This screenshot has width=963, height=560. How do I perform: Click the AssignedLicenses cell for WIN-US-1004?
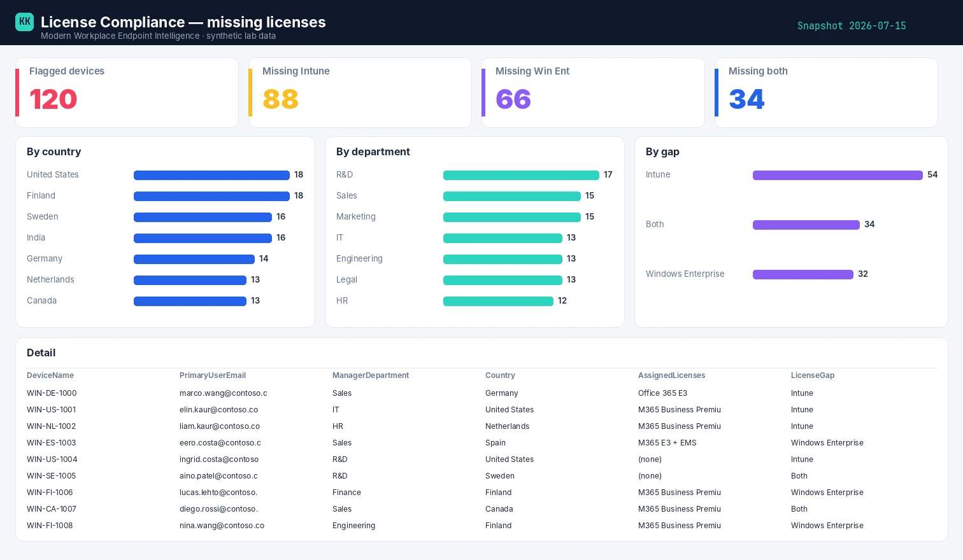point(650,459)
